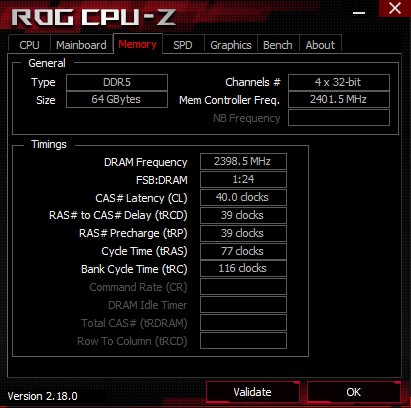Switch to the CPU tab

coord(29,44)
